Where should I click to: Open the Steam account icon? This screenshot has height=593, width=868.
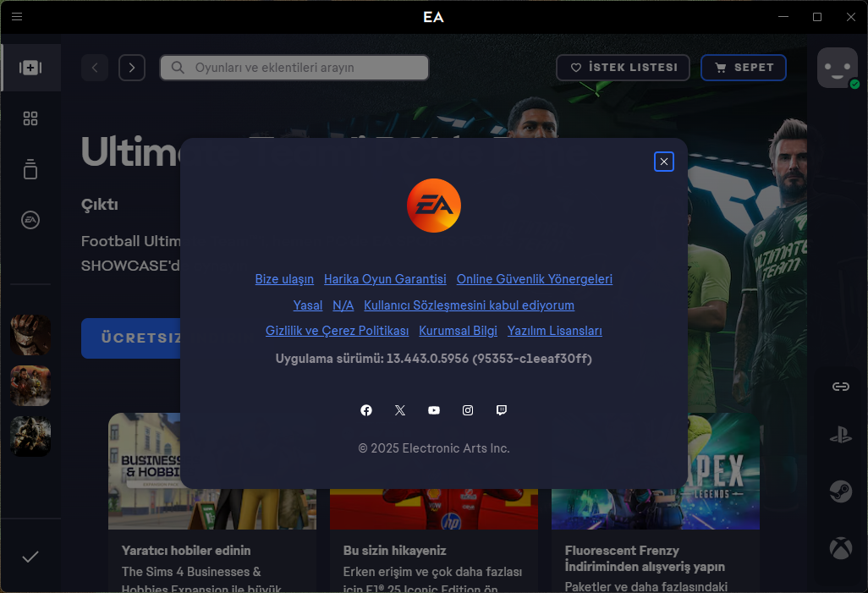tap(841, 491)
